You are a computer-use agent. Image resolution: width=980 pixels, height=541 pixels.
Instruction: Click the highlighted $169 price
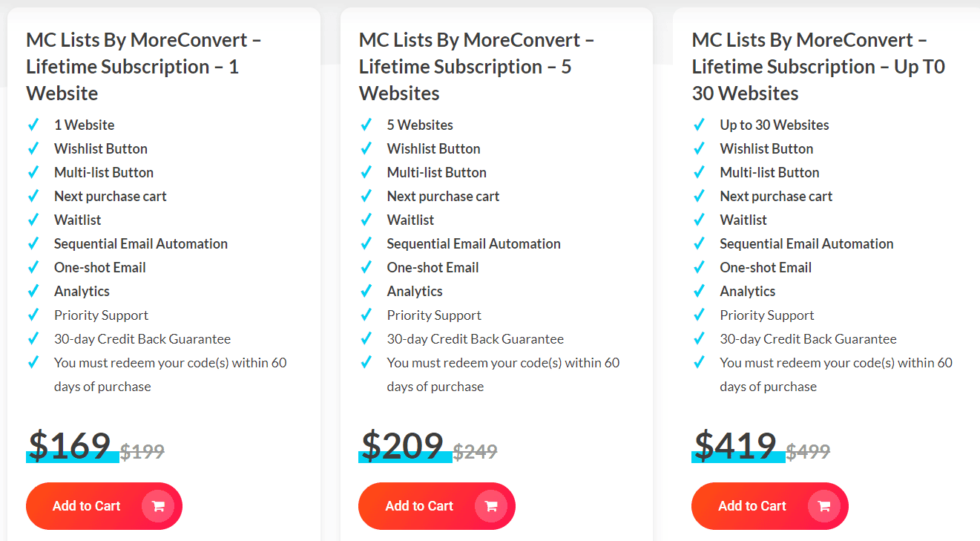click(72, 445)
